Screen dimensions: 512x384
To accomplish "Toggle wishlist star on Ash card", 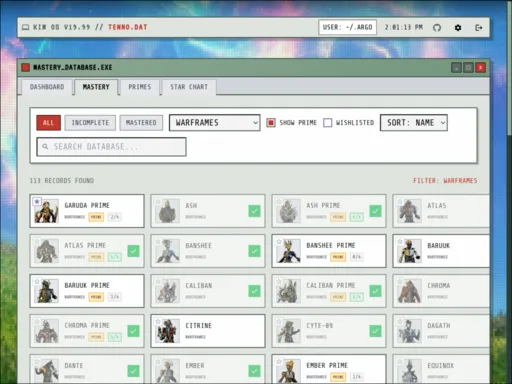I will (158, 201).
